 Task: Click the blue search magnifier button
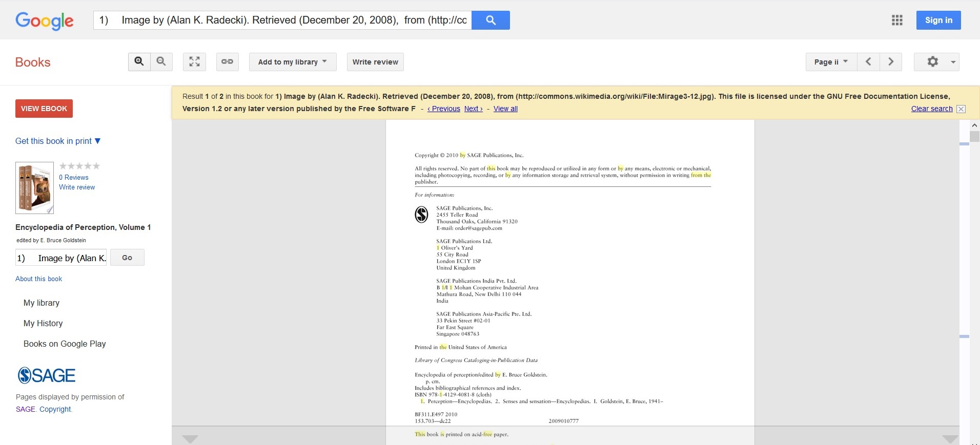[491, 20]
